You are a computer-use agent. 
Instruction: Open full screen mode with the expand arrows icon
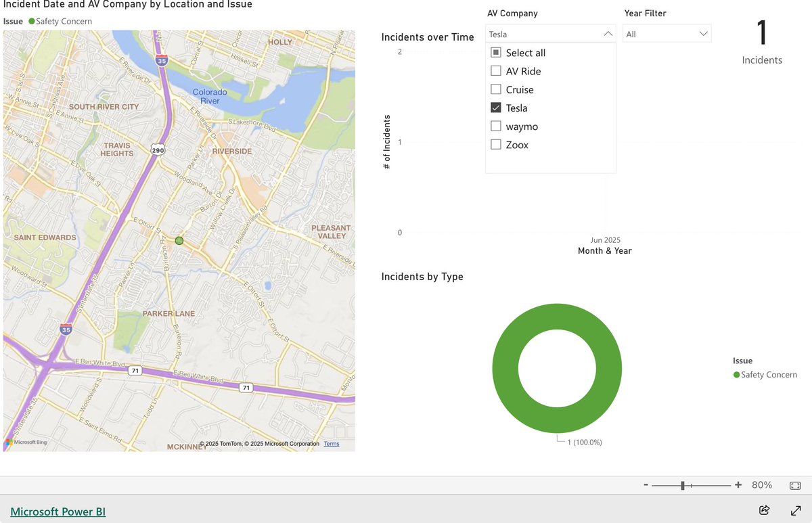click(x=796, y=510)
